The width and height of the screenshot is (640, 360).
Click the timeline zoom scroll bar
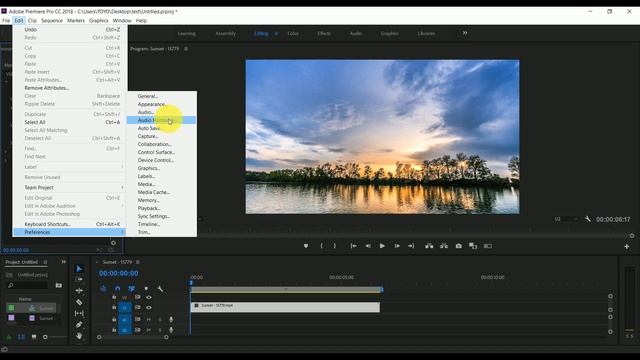click(x=133, y=337)
